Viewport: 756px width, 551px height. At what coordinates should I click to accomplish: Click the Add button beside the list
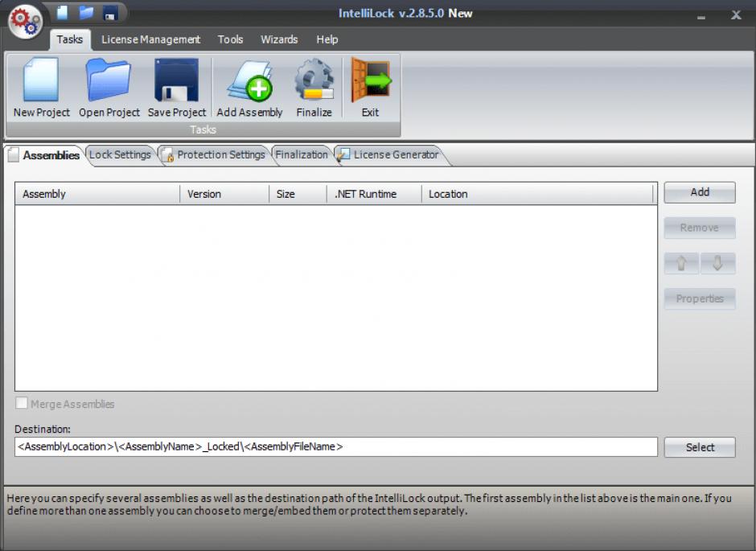pos(700,192)
